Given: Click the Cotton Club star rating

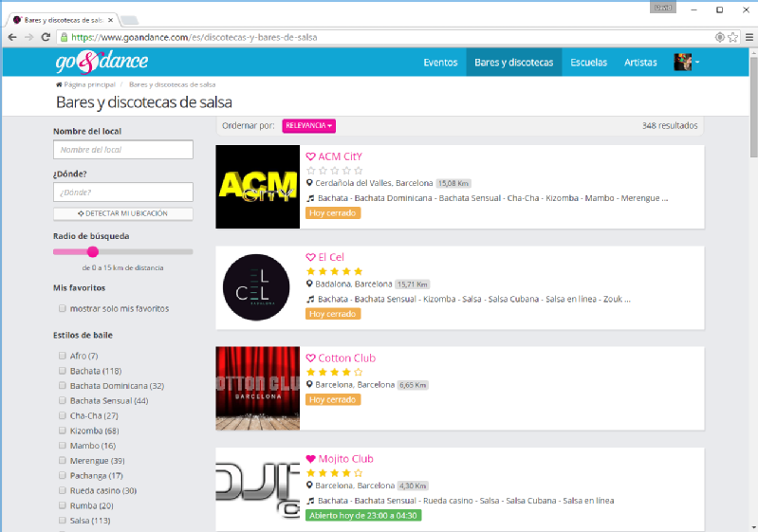Looking at the screenshot, I should click(x=335, y=372).
